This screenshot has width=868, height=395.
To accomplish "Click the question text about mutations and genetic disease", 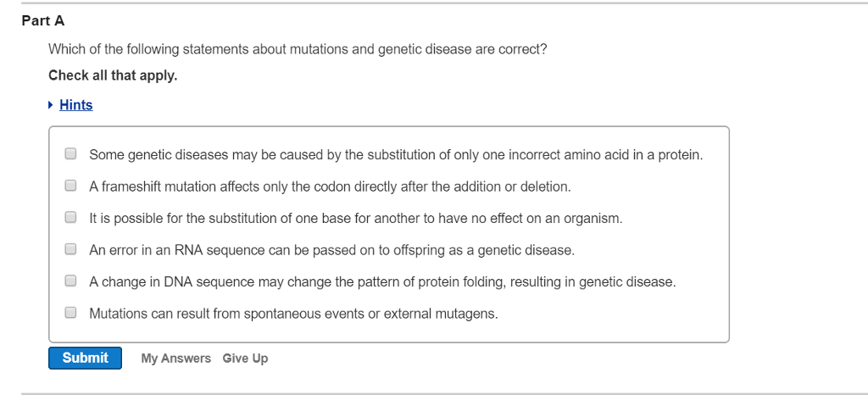I will (x=298, y=50).
